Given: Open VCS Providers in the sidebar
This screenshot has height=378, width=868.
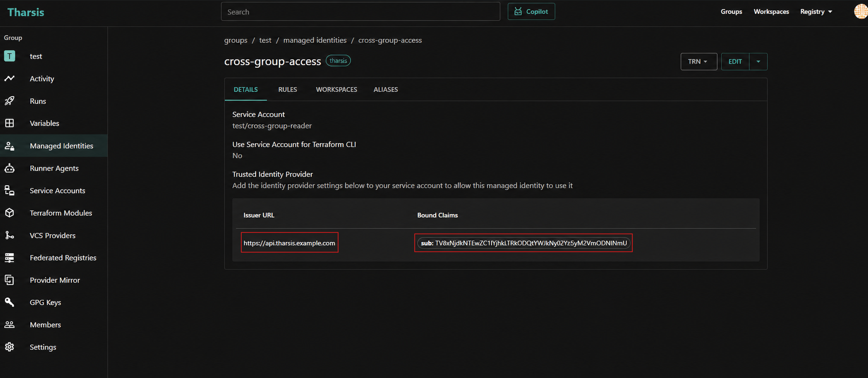Looking at the screenshot, I should click(x=54, y=235).
